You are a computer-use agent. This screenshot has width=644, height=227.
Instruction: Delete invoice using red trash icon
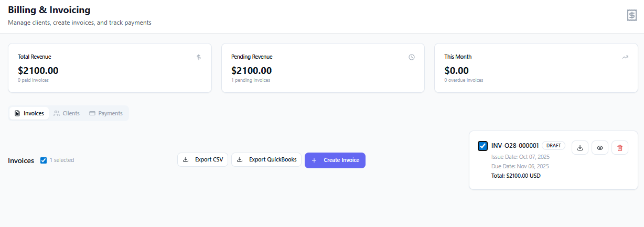pos(619,148)
